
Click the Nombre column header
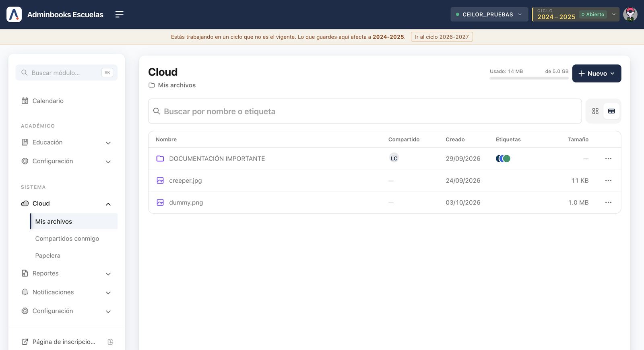tap(166, 140)
